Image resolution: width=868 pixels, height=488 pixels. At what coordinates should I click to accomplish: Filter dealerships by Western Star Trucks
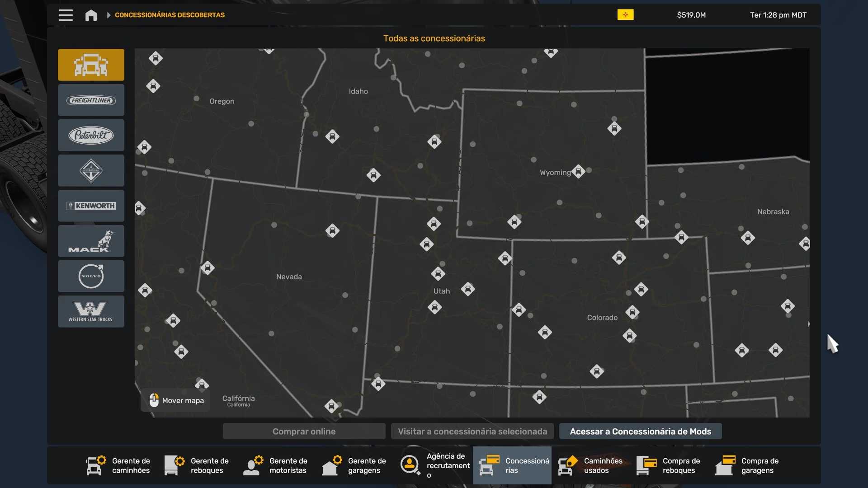(91, 311)
